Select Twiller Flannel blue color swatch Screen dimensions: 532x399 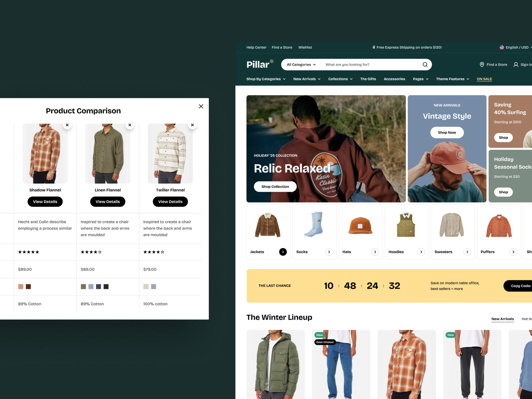[x=154, y=287]
